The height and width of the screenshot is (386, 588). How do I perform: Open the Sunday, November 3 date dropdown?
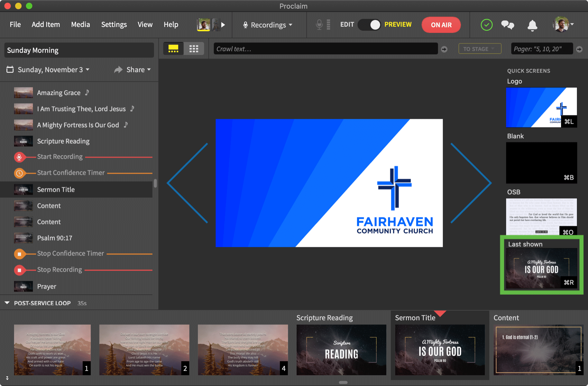coord(54,70)
